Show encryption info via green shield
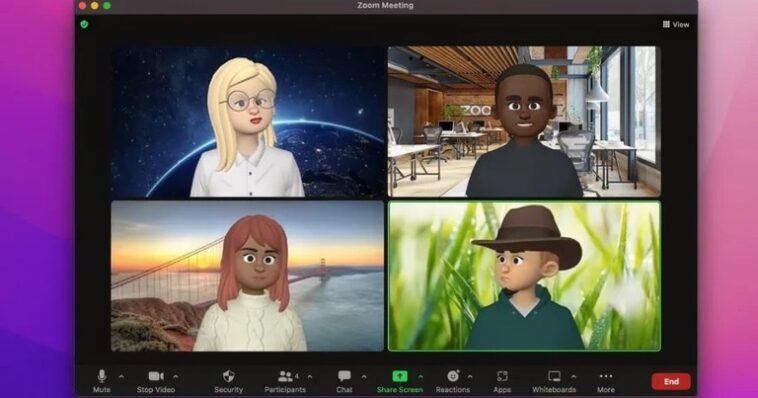The width and height of the screenshot is (758, 398). 85,24
